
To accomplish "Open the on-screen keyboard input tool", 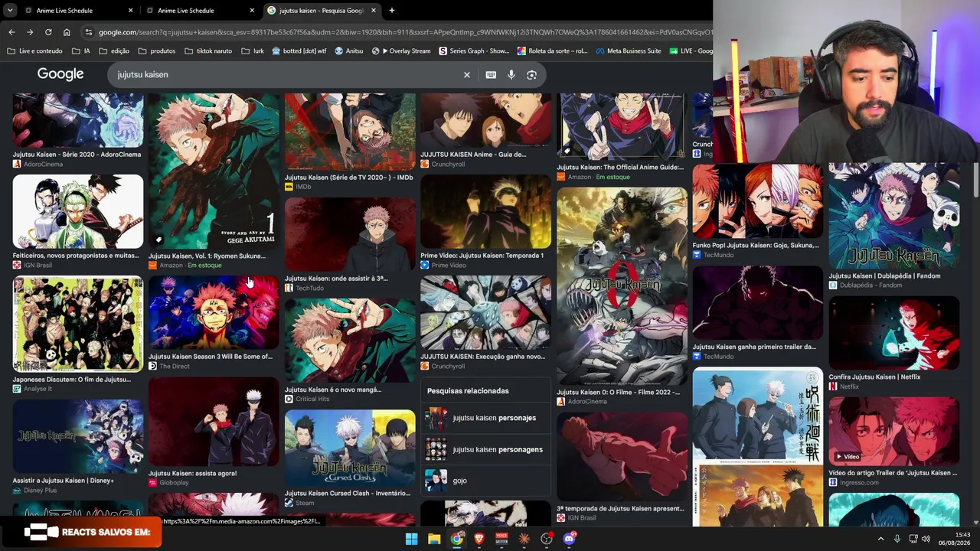I will (491, 75).
